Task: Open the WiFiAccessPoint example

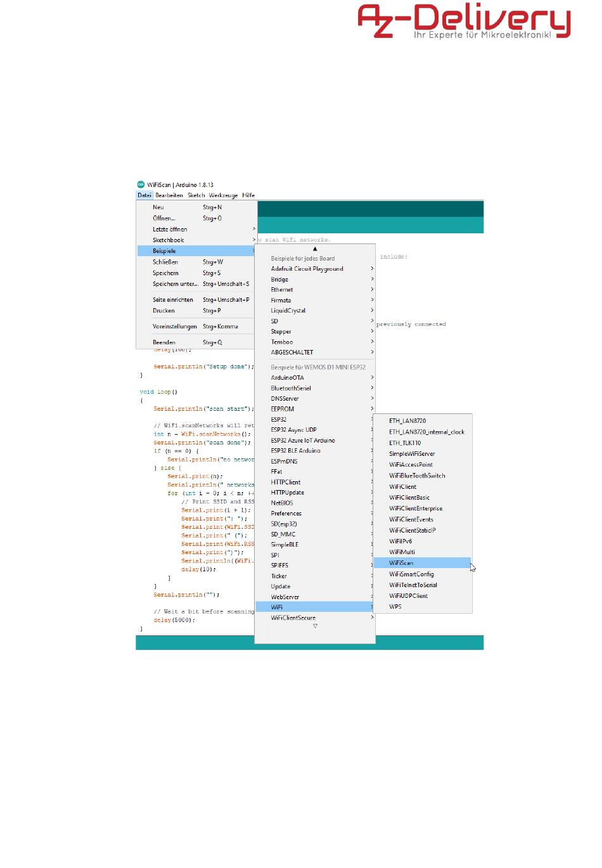Action: click(x=423, y=465)
